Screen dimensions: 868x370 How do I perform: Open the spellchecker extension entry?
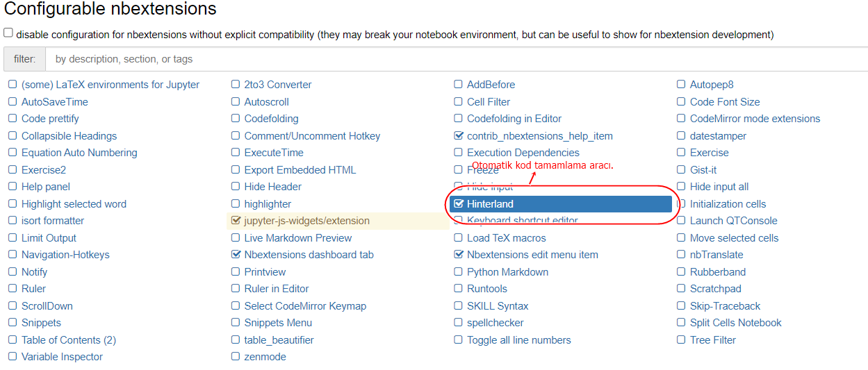(496, 323)
